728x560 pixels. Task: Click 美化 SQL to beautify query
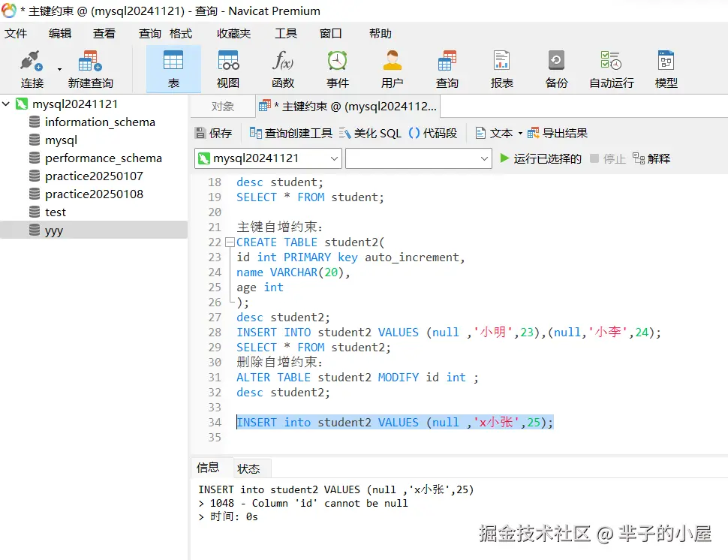370,134
